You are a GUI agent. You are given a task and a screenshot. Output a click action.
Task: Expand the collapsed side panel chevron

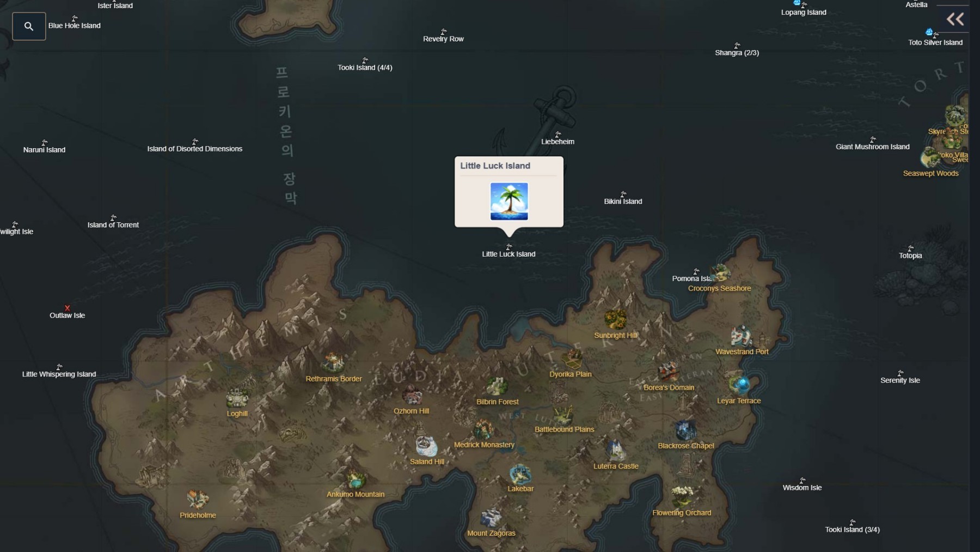click(955, 20)
